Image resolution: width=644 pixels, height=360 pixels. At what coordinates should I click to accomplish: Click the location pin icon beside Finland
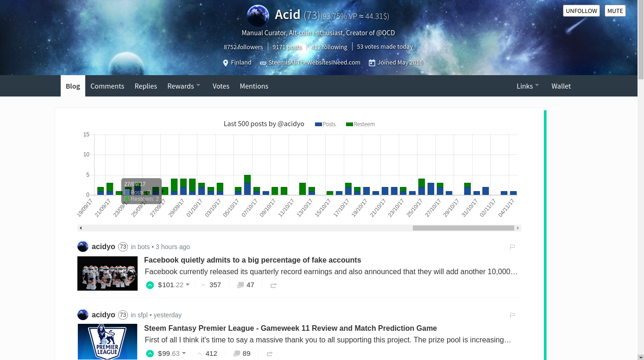[x=226, y=63]
